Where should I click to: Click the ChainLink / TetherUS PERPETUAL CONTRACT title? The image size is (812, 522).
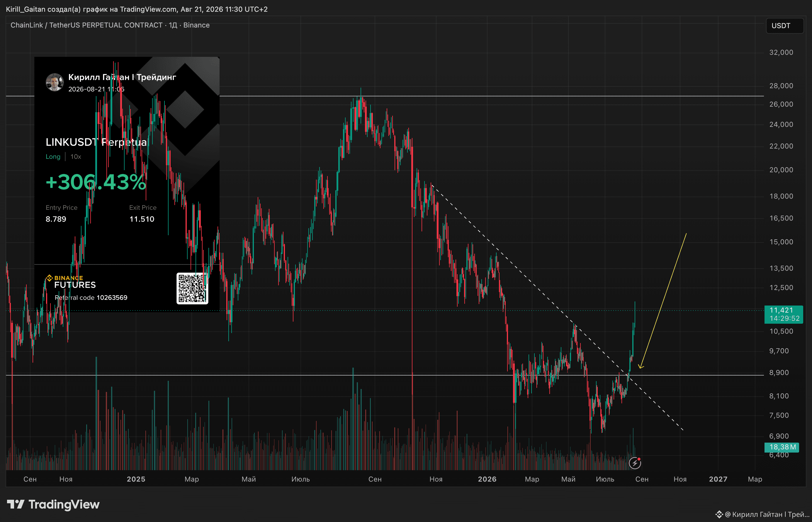(110, 25)
